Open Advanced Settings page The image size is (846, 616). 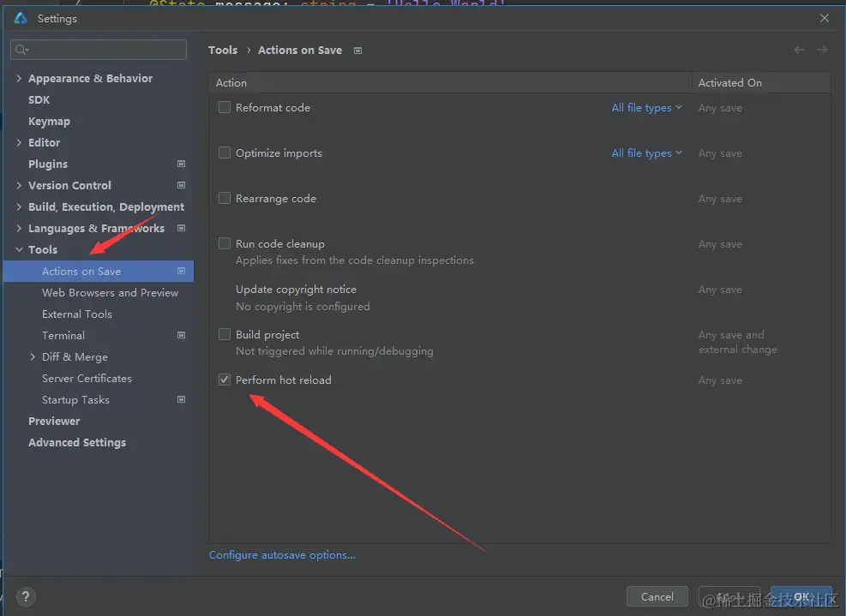(77, 442)
